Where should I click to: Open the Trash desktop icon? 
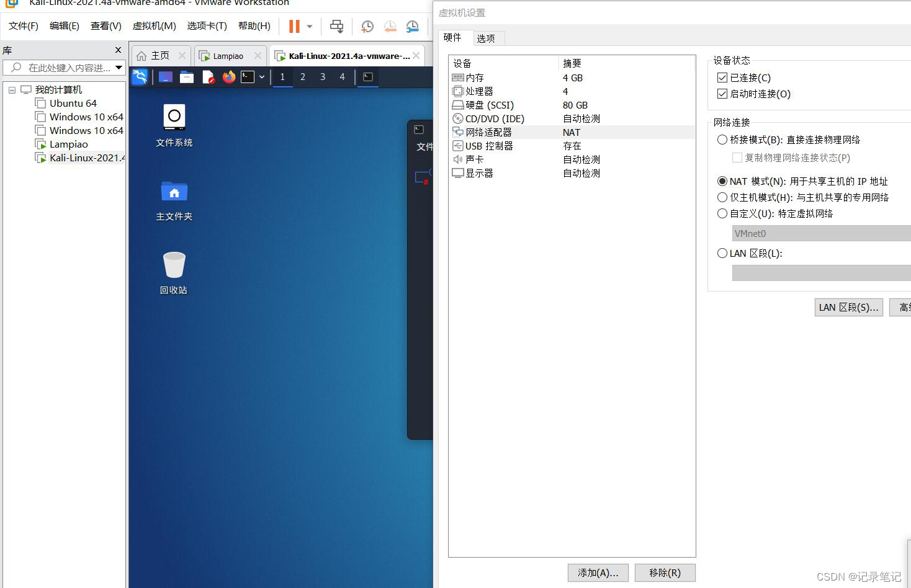tap(174, 273)
